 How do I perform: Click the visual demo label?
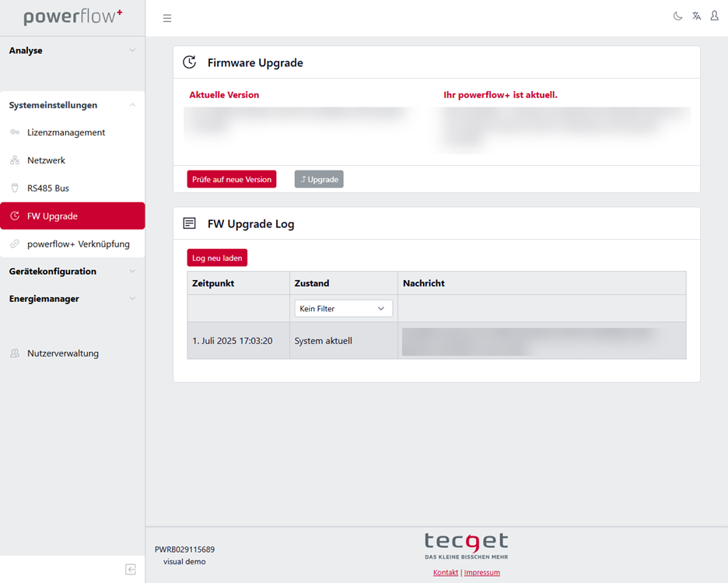click(x=184, y=562)
